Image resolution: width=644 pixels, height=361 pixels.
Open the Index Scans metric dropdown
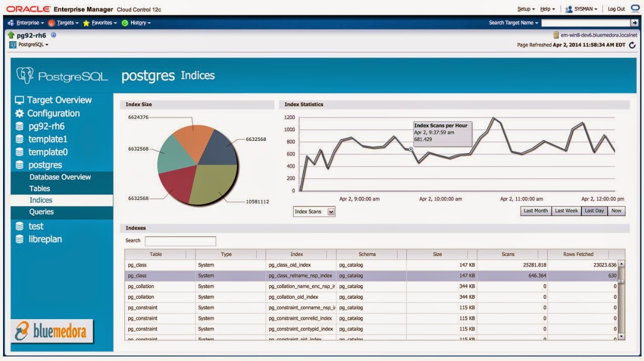(314, 212)
